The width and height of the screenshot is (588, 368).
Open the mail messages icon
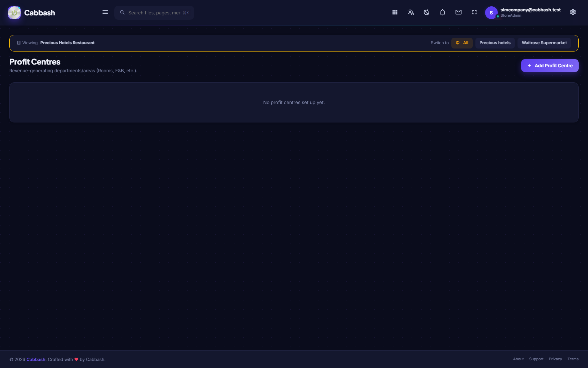[458, 12]
